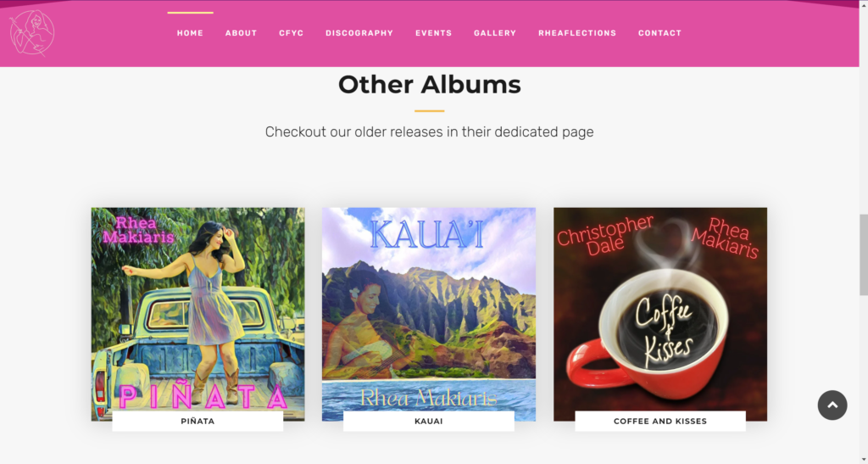Screen dimensions: 868x464
Task: Go to the About page
Action: pos(241,33)
